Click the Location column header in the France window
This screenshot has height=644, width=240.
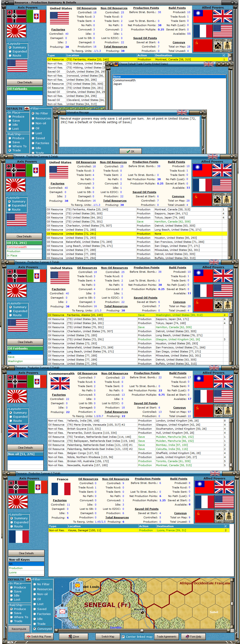pos(102,526)
